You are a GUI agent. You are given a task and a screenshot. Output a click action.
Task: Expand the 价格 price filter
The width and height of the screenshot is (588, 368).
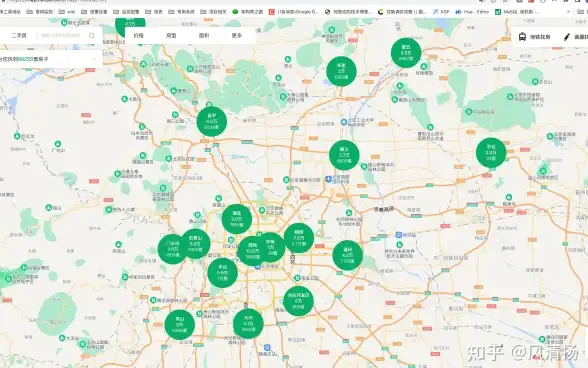click(138, 36)
